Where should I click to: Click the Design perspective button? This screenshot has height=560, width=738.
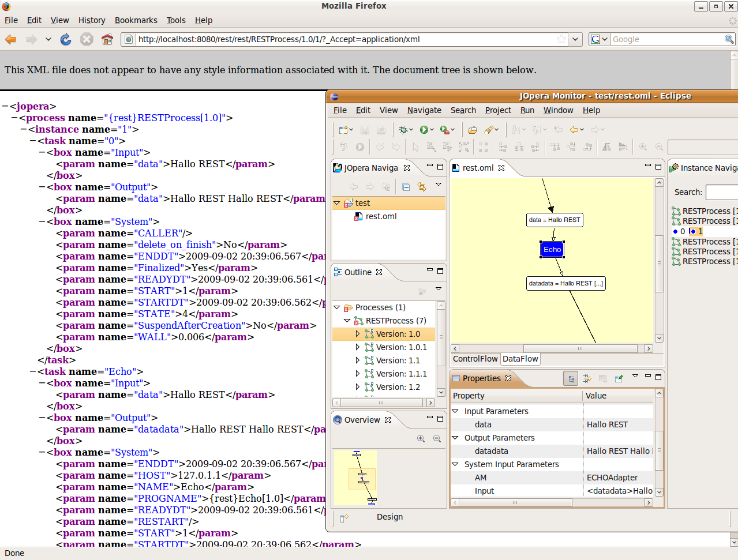pyautogui.click(x=390, y=517)
